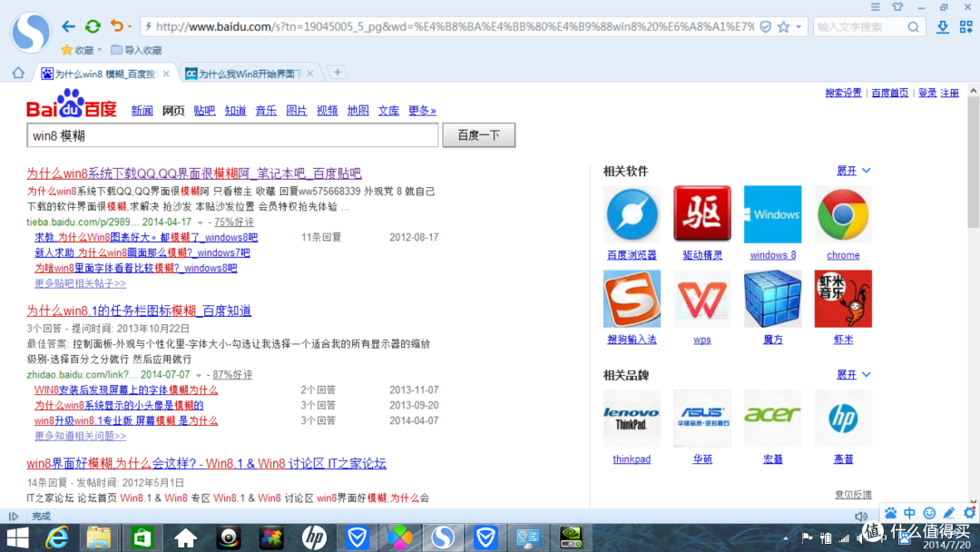Viewport: 980px width, 552px height.
Task: Click the 意见反馈 feedback link
Action: tap(853, 495)
